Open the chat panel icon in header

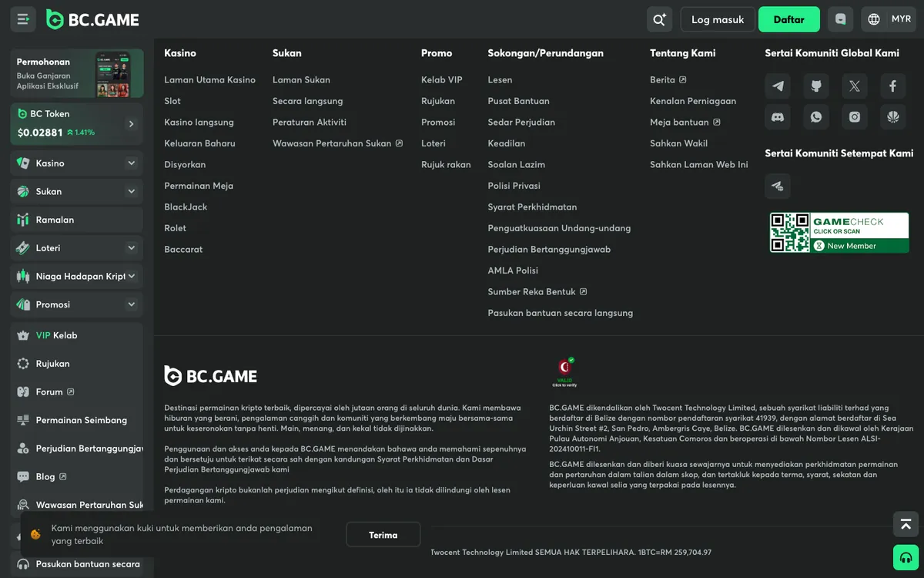(x=841, y=19)
